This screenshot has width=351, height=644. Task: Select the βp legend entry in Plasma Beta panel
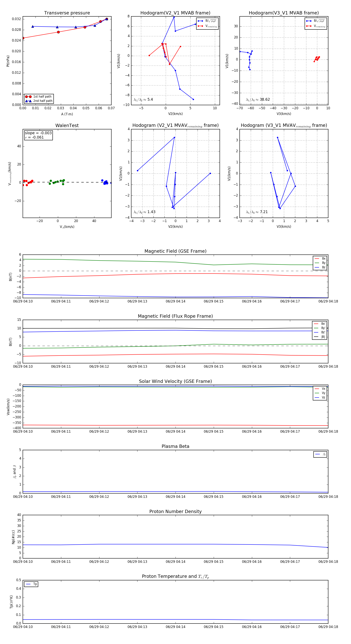(320, 454)
